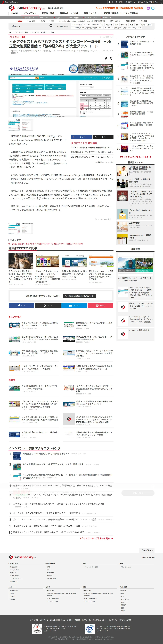This screenshot has height=644, width=163.
Task: Select the 情報漏えい submenu item
Action: click(29, 18)
